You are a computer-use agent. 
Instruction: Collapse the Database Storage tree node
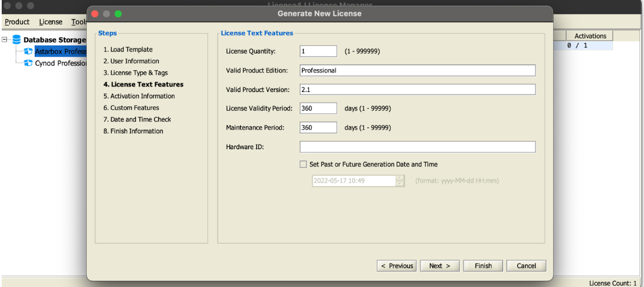(5, 40)
